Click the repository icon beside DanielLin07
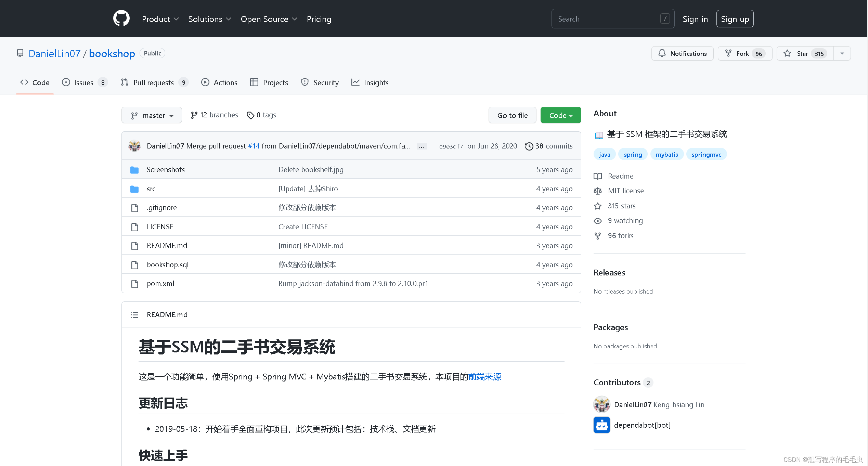Viewport: 868px width, 466px height. (x=20, y=53)
